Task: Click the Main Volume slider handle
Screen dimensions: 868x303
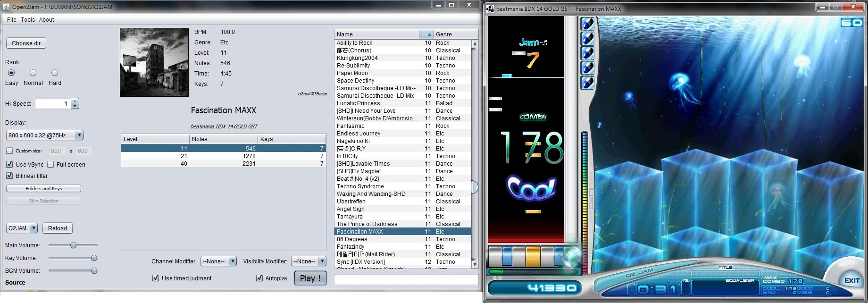Action: coord(73,245)
